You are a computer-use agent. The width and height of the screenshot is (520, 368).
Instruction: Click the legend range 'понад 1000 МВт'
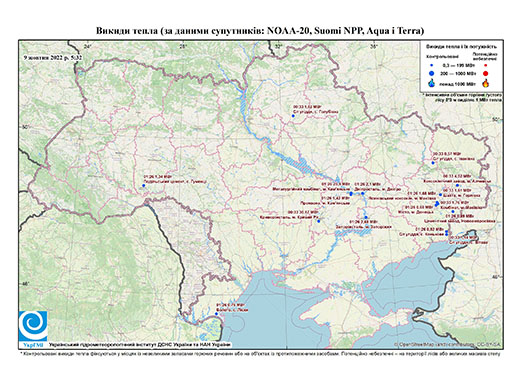click(458, 83)
